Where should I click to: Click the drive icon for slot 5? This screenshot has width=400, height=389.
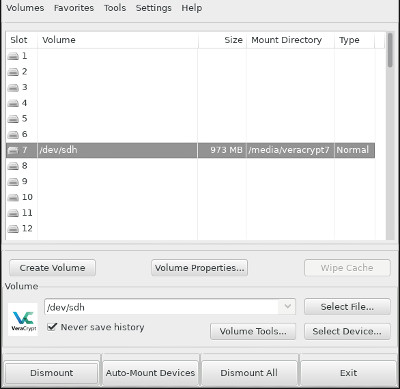(x=13, y=119)
